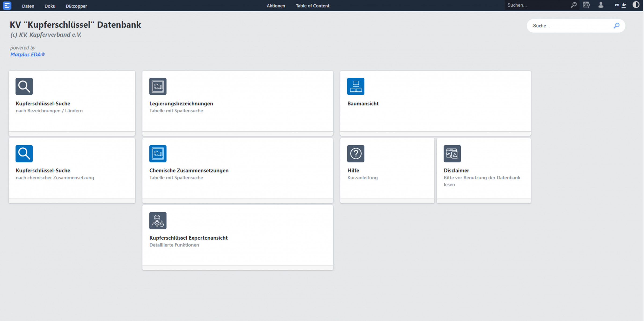Viewport: 644px width, 321px height.
Task: Click the Legierungsbezeichnungen Cu icon
Action: [158, 86]
